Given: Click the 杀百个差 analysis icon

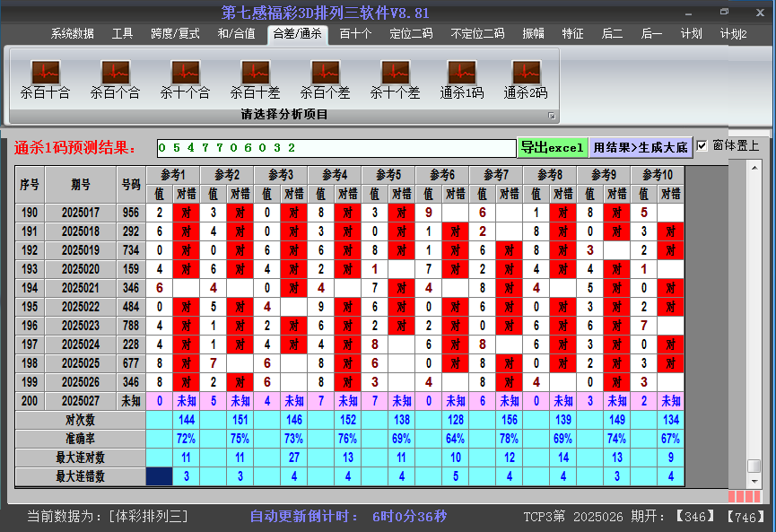Looking at the screenshot, I should click(325, 72).
